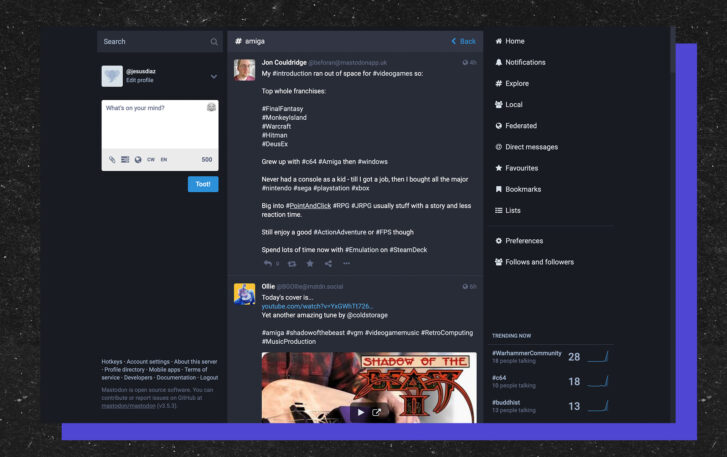Add a poll using the poll icon
Image resolution: width=727 pixels, height=457 pixels.
pos(125,159)
